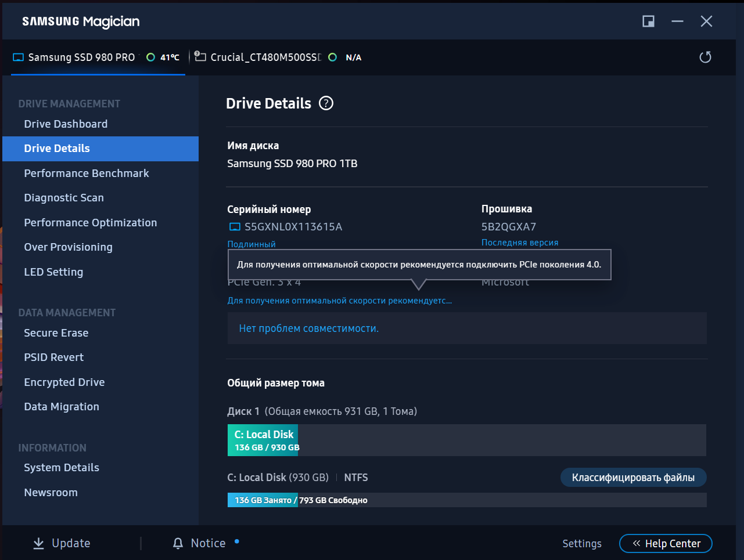Image resolution: width=744 pixels, height=560 pixels.
Task: Click the status ring beside N/A
Action: [333, 57]
